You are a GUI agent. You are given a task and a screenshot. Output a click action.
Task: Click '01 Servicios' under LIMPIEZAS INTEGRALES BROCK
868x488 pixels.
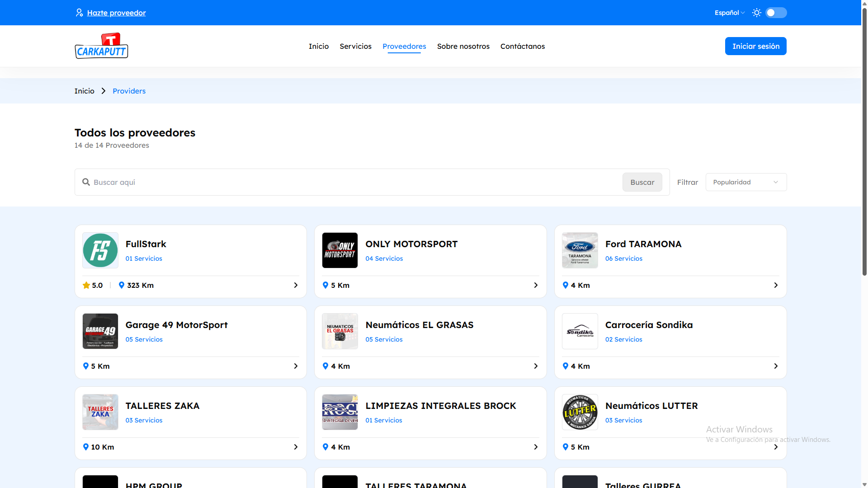(383, 420)
